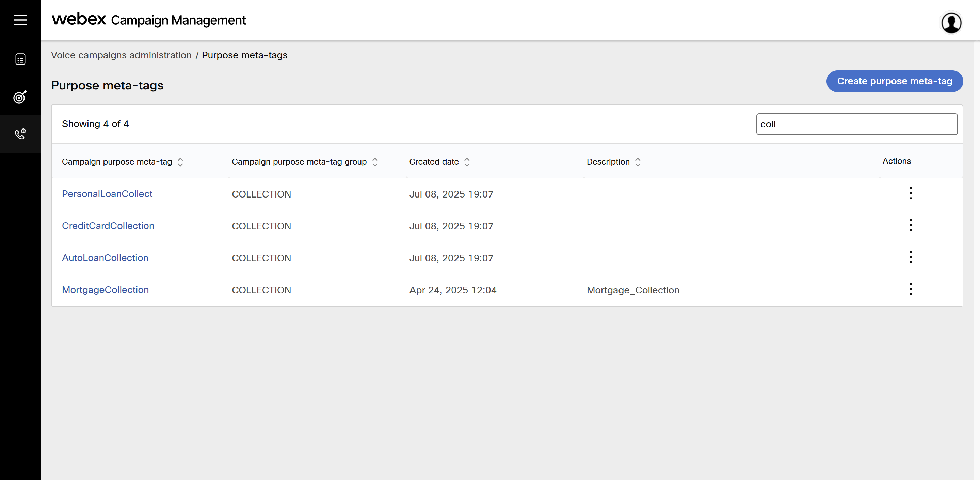Open actions menu for MortgageCollection
Viewport: 980px width, 480px height.
(910, 289)
